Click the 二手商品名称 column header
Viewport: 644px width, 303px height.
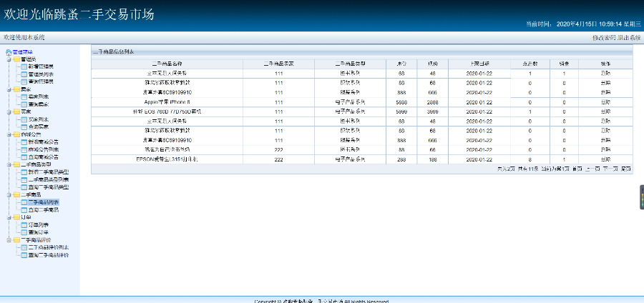click(x=167, y=64)
